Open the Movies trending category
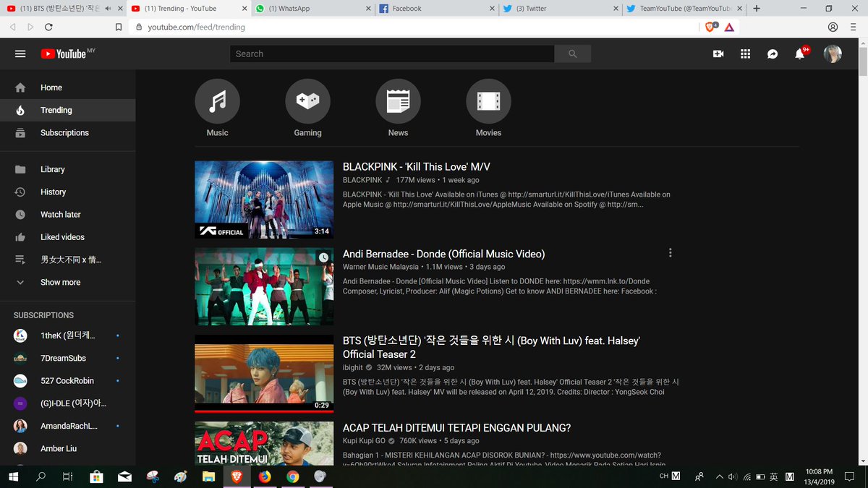The image size is (868, 488). click(x=488, y=108)
